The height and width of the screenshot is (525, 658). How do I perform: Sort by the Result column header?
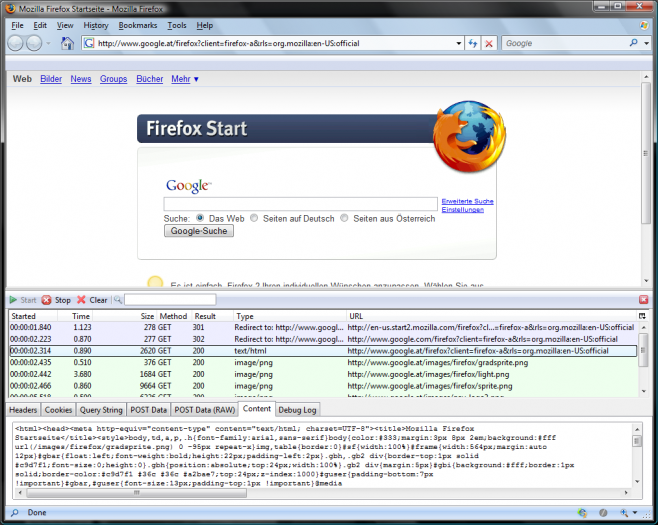pos(212,316)
